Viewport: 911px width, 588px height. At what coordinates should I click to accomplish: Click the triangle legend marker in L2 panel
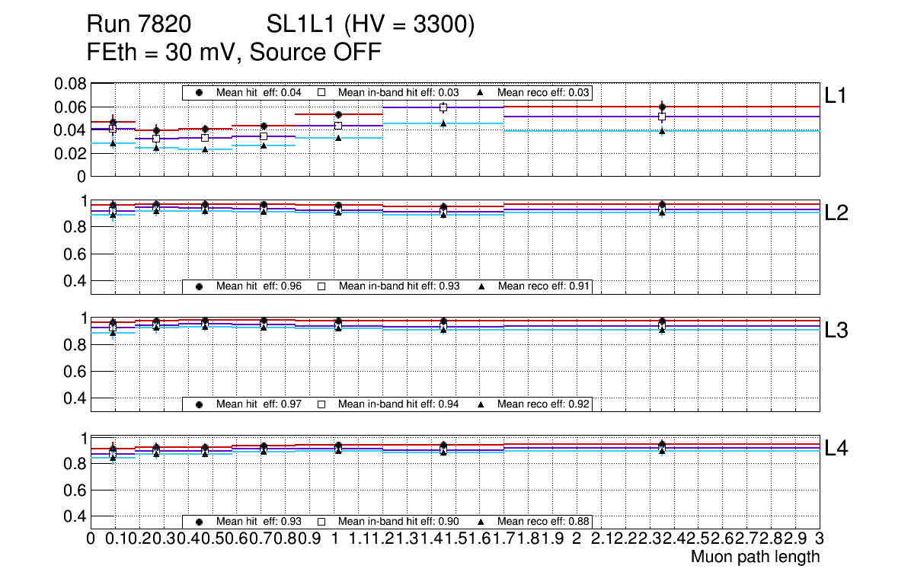481,286
